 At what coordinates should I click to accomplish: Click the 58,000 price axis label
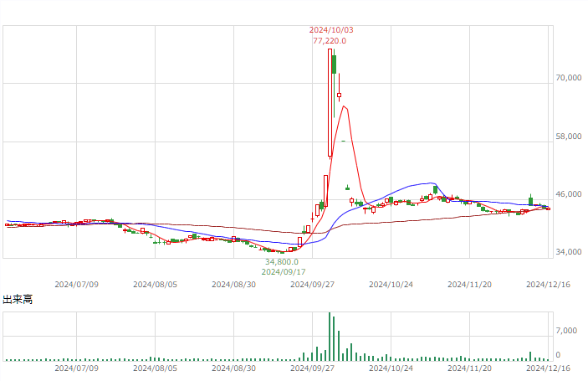[x=569, y=136]
